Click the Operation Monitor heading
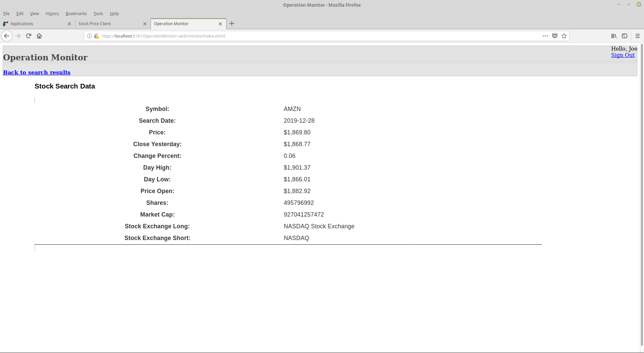This screenshot has height=353, width=644. [x=45, y=57]
